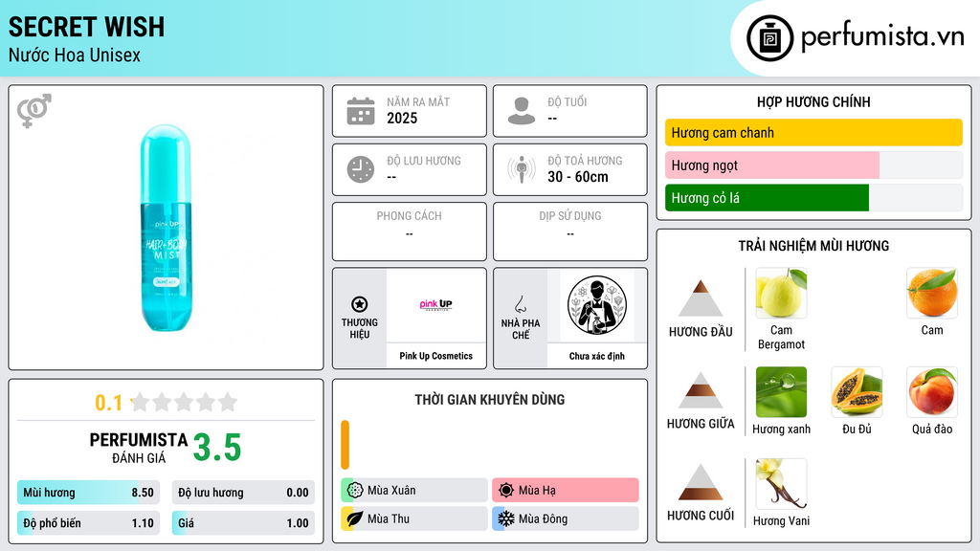The image size is (980, 551).
Task: Click the SECRET WISH title text
Action: (86, 27)
